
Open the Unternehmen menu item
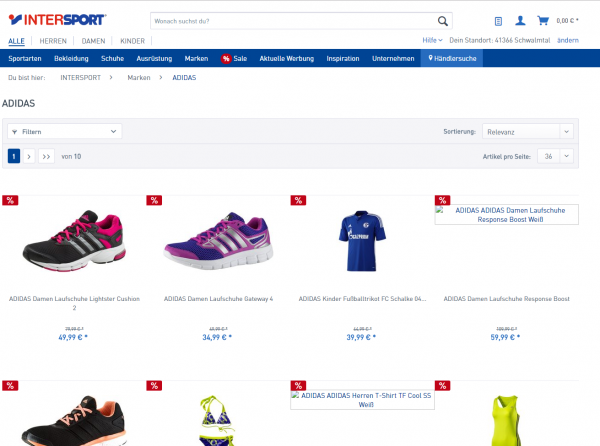tap(393, 59)
